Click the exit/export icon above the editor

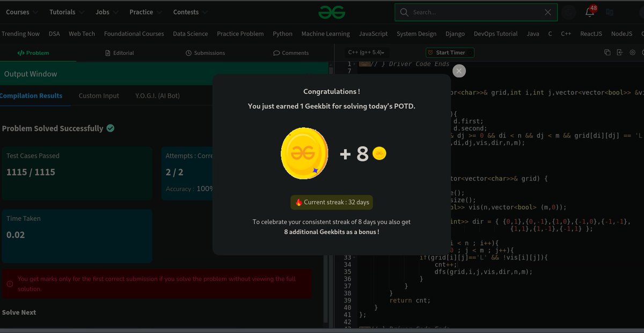pos(620,53)
